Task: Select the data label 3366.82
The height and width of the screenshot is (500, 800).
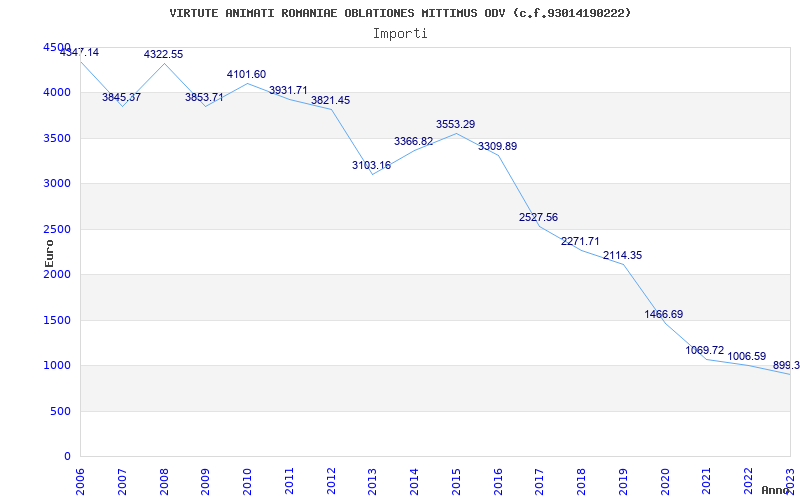Action: [414, 141]
